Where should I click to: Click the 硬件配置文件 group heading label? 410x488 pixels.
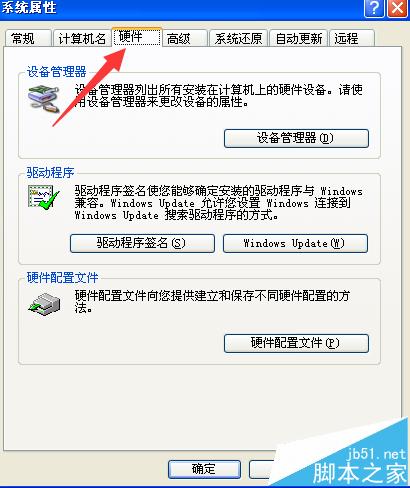[62, 277]
